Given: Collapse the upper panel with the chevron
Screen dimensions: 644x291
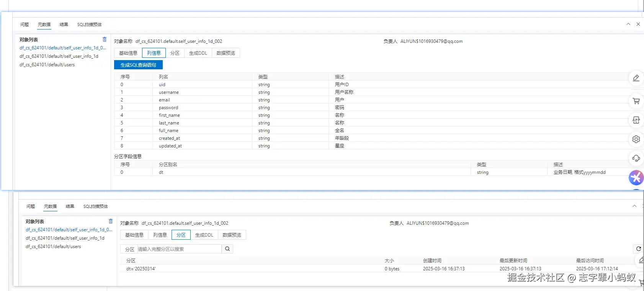Looking at the screenshot, I should 628,24.
